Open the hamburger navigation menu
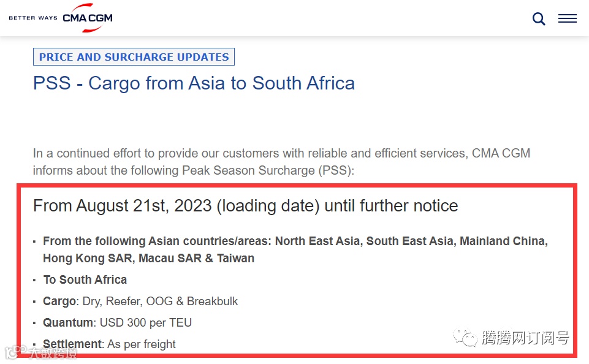This screenshot has width=589, height=364. (x=567, y=19)
